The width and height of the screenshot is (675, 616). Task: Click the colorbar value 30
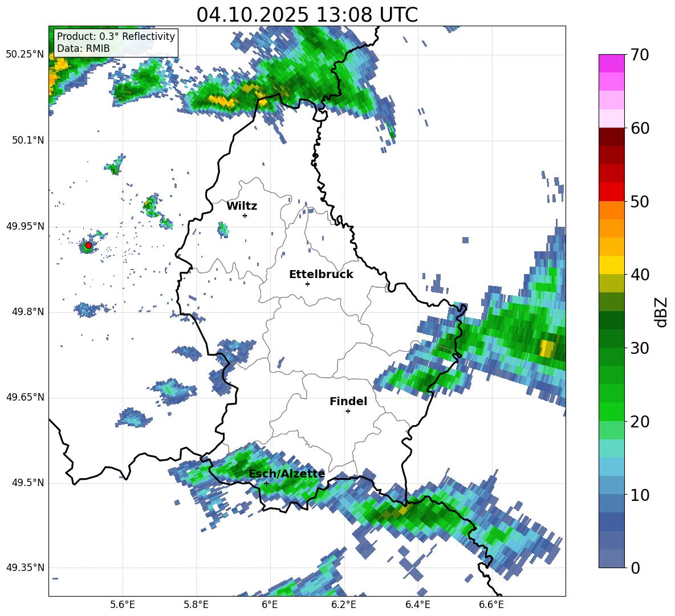pyautogui.click(x=640, y=348)
